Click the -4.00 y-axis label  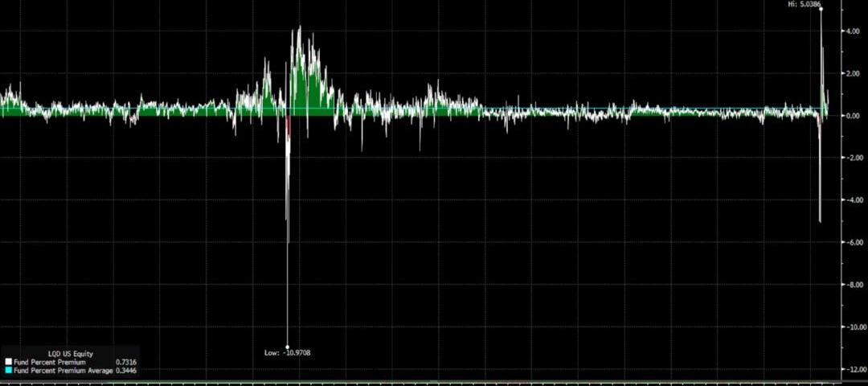click(850, 200)
